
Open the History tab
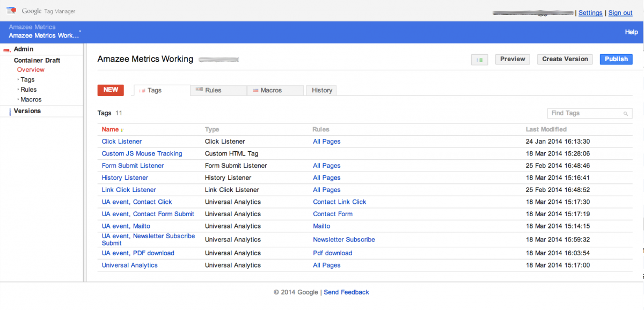[x=322, y=91]
